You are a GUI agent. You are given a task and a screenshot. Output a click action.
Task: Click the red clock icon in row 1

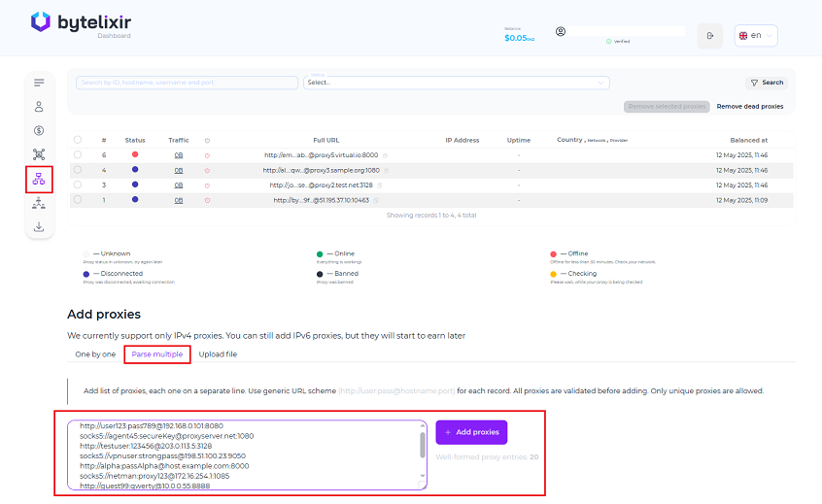[207, 201]
